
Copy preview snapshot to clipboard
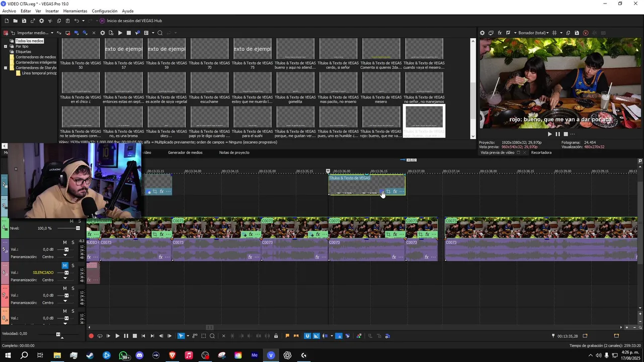tap(568, 33)
